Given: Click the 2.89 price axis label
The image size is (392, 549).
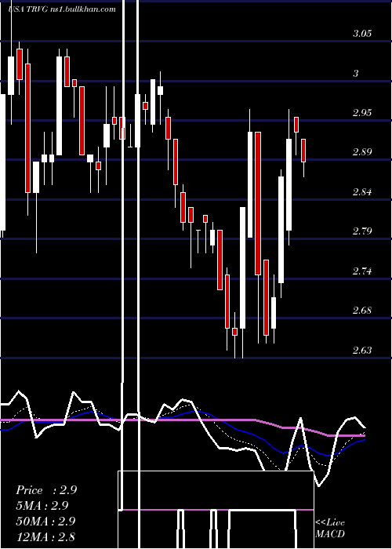Looking at the screenshot, I should (x=362, y=152).
